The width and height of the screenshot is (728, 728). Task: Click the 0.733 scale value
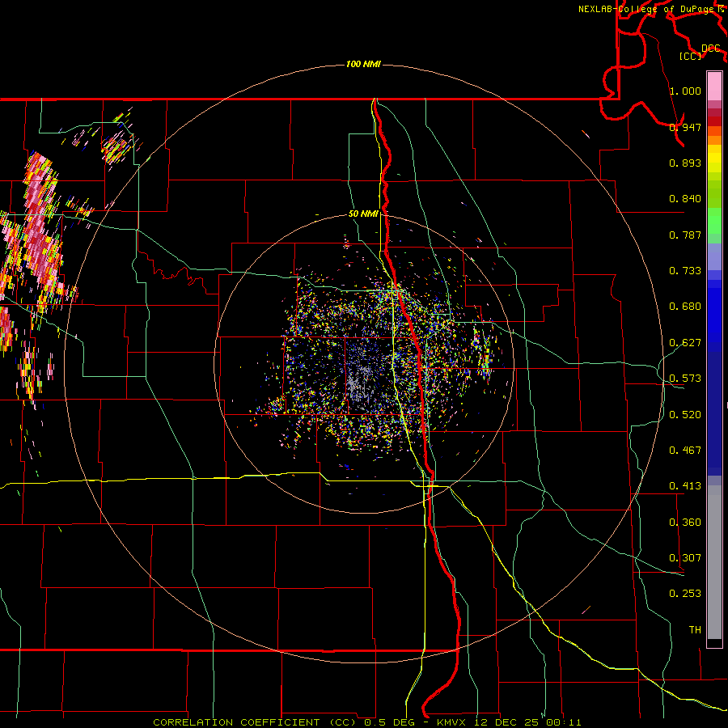pos(685,271)
